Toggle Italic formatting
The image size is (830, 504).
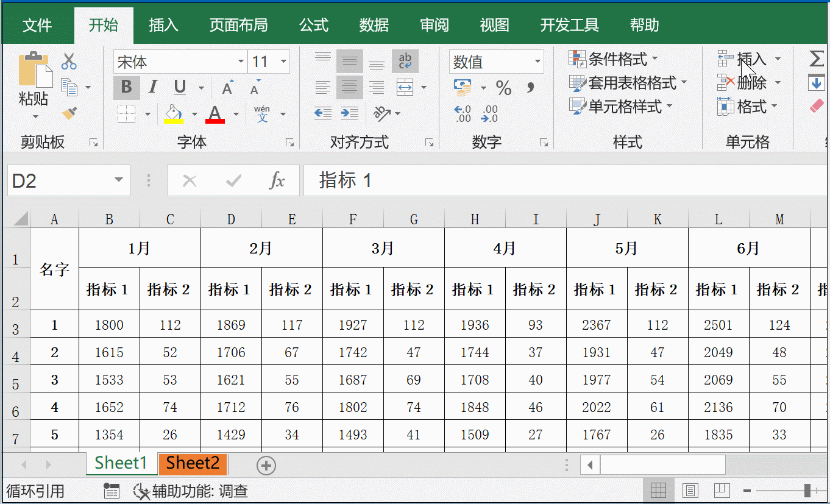pyautogui.click(x=153, y=87)
